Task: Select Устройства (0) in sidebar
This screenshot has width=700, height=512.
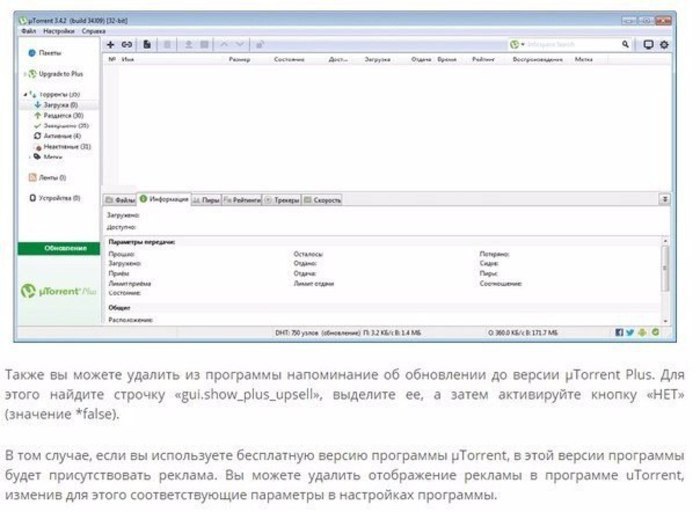Action: 54,198
